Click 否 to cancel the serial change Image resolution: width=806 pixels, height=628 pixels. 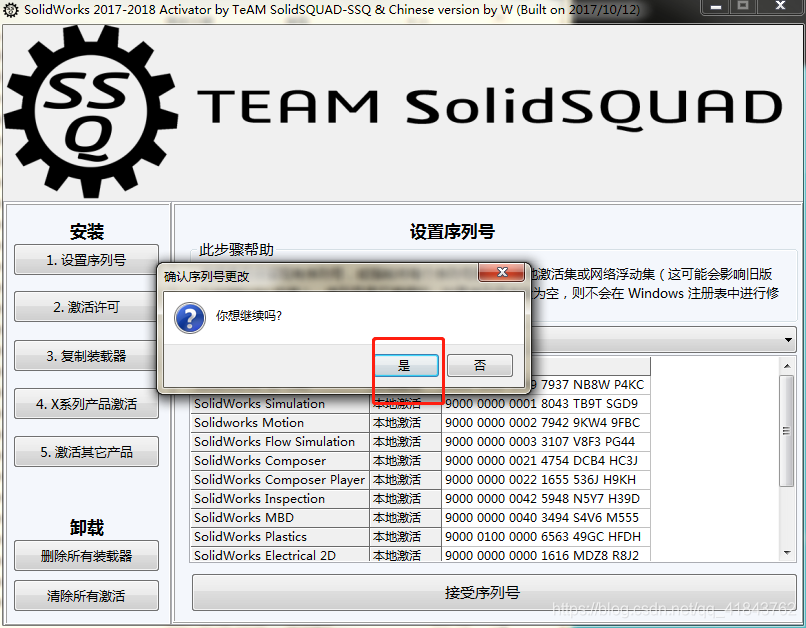[x=480, y=365]
